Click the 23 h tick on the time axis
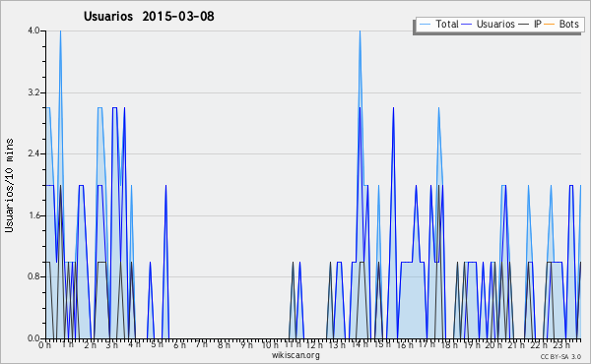The width and height of the screenshot is (591, 364). coord(561,344)
